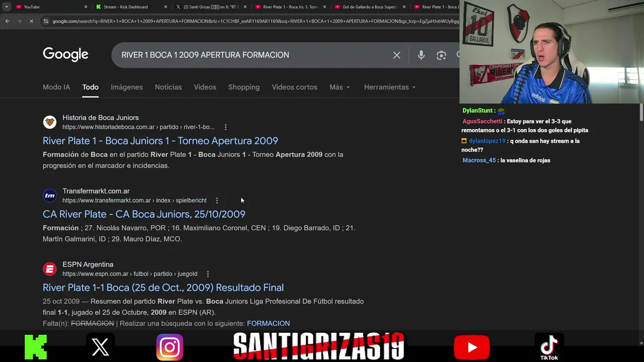Switch to the Shopping tab
Screen dimensions: 644x362
(244, 87)
